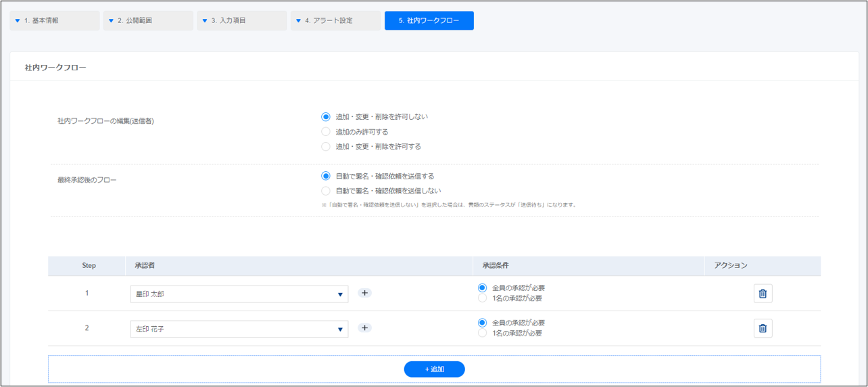Screen dimensions: 868x387
Task: Expand the '2. 公開範囲' section
Action: click(148, 20)
